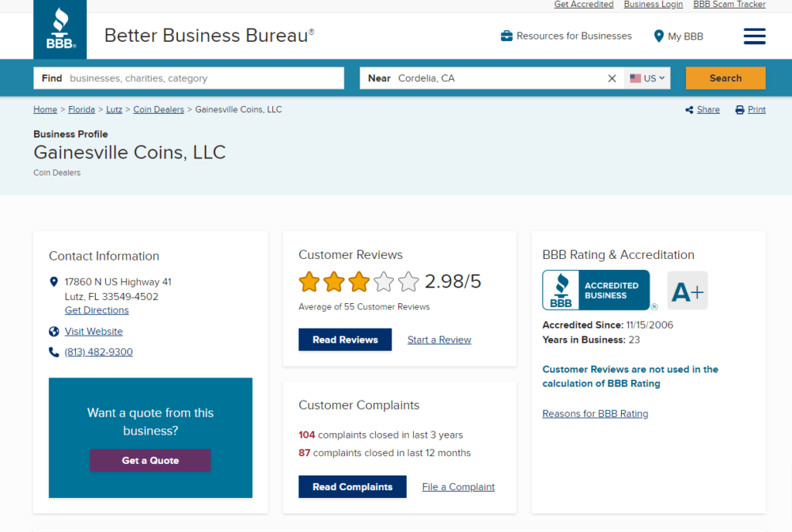Open Resources for Businesses
The width and height of the screenshot is (792, 532).
(574, 36)
